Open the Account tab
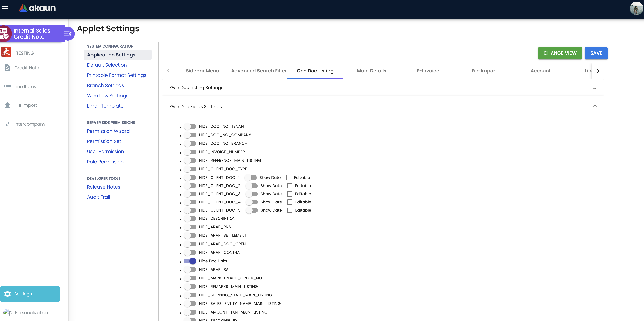Screen dimensions: 644x321 [540, 71]
